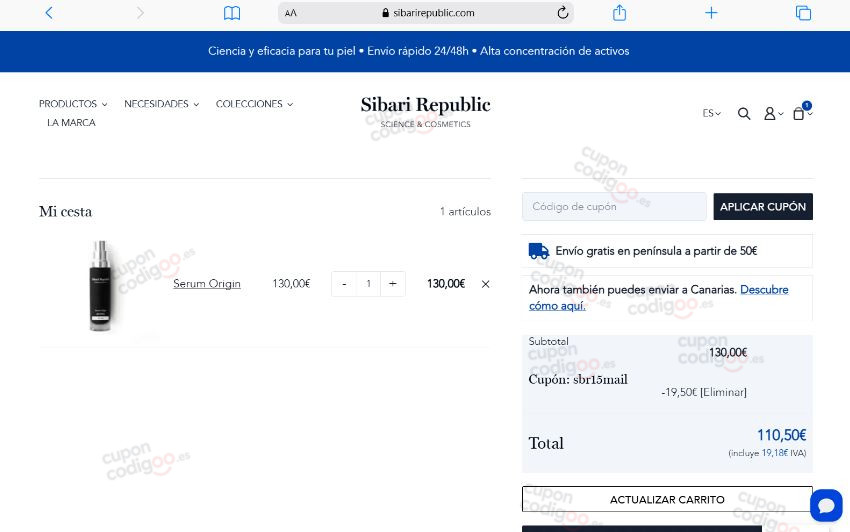This screenshot has width=850, height=532.
Task: Open the Safari share sheet icon
Action: 619,12
